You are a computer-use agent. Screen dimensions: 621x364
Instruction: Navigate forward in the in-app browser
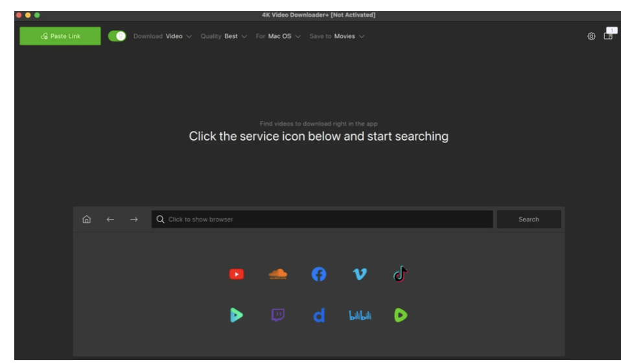point(134,219)
